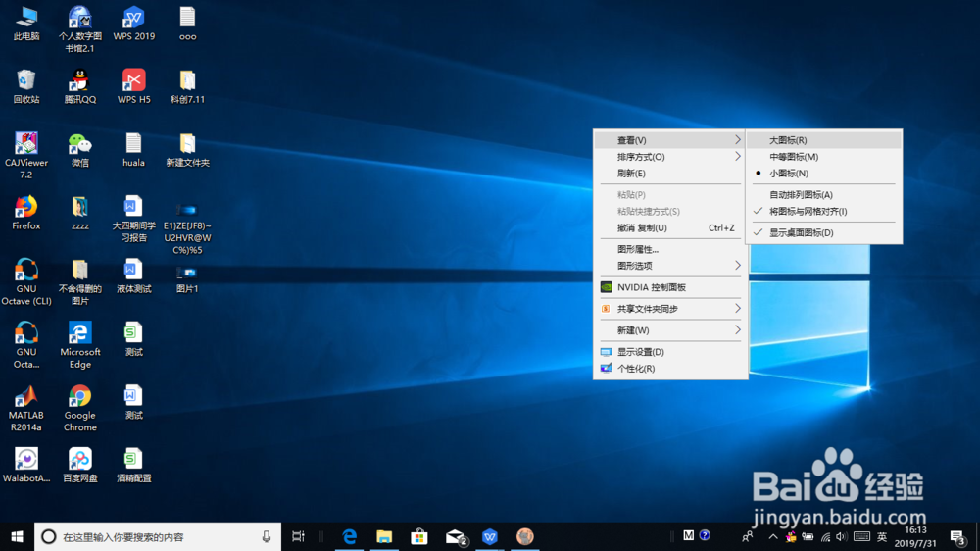
Task: Expand the 排序方式(O) submenu
Action: [x=670, y=157]
